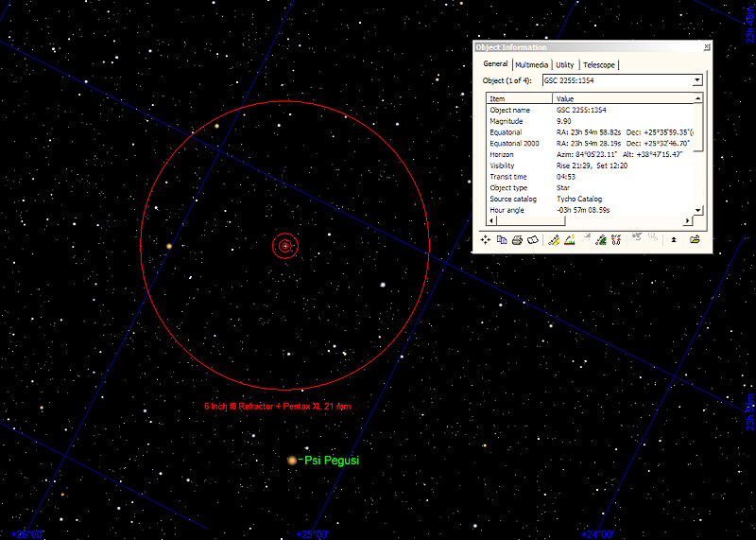This screenshot has height=540, width=756.
Task: Select the Object name row
Action: [590, 110]
